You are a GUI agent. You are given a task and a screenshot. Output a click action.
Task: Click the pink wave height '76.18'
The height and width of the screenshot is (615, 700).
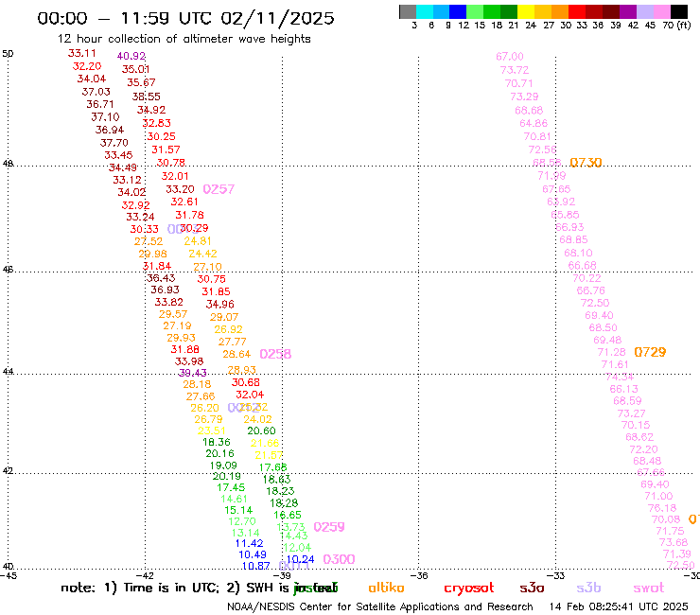tap(662, 508)
